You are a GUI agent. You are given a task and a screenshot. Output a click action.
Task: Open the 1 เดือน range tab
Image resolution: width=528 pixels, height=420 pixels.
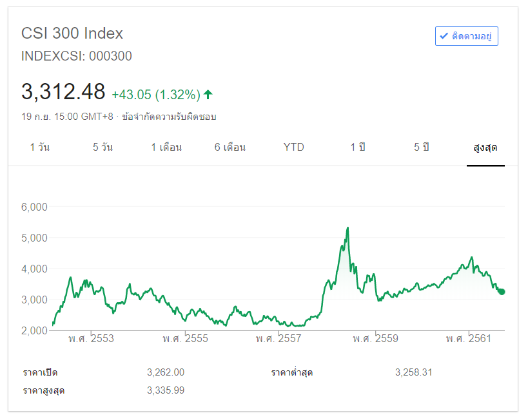[166, 148]
